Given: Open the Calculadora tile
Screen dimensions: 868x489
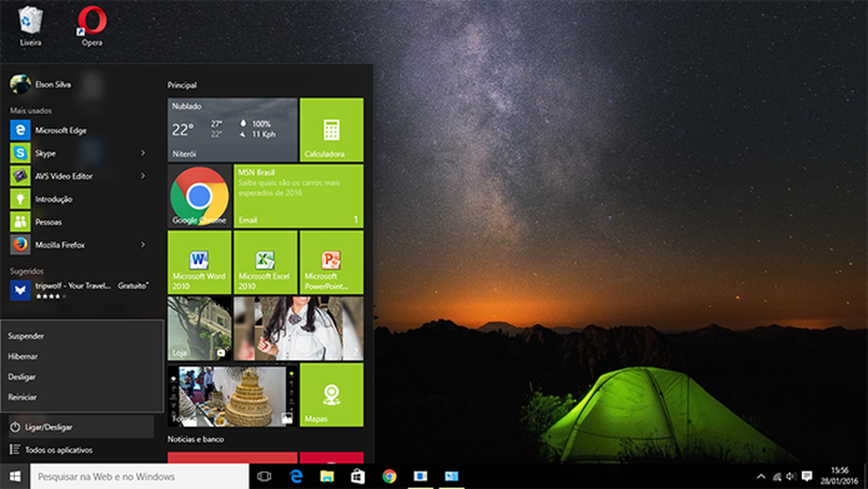Looking at the screenshot, I should point(332,130).
